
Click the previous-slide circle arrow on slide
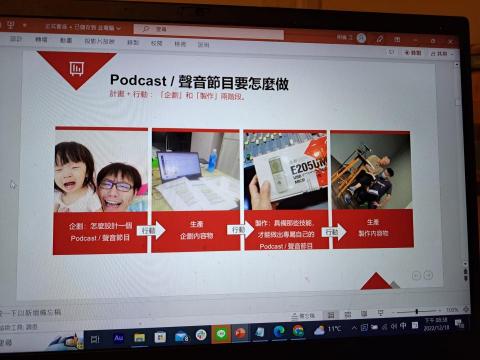[416, 276]
